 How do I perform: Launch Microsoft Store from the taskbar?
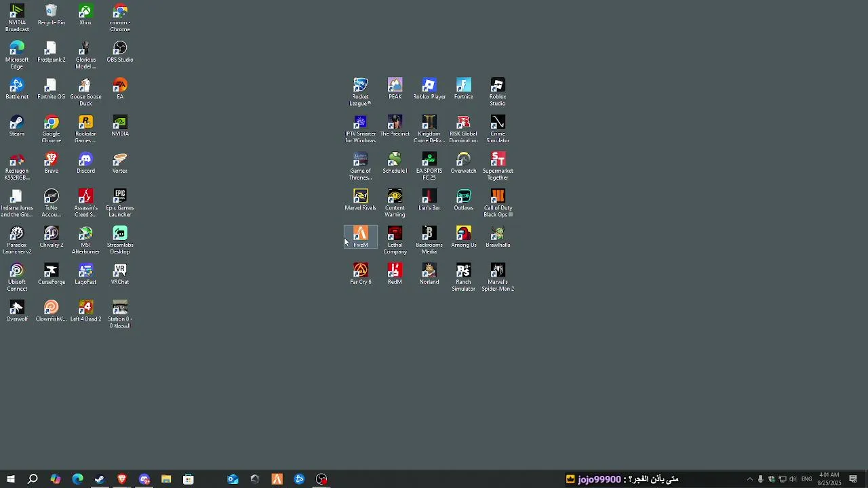pos(189,479)
